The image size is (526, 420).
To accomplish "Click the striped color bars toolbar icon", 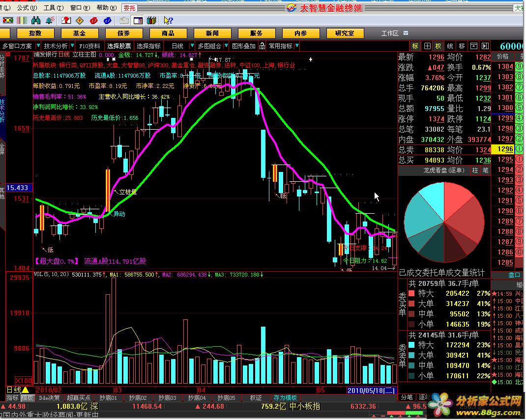I will 22,21.
